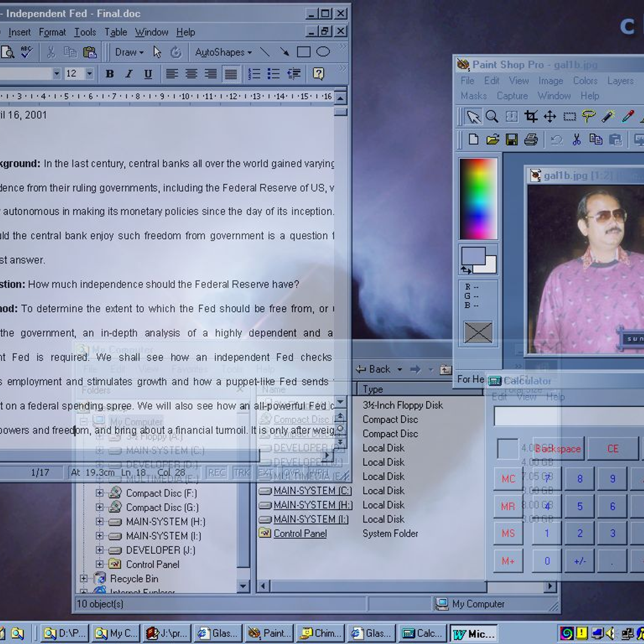Toggle REC mode in Word's status bar
This screenshot has width=644, height=644.
pyautogui.click(x=217, y=472)
